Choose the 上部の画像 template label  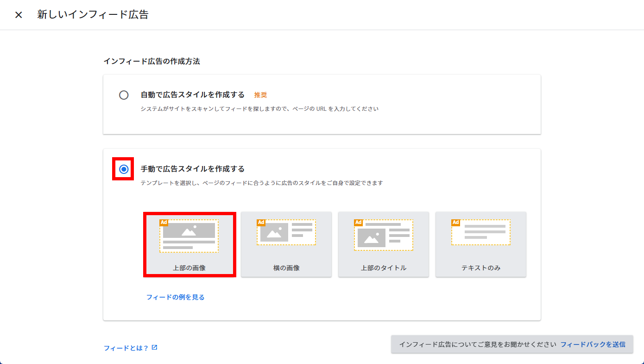click(x=189, y=268)
